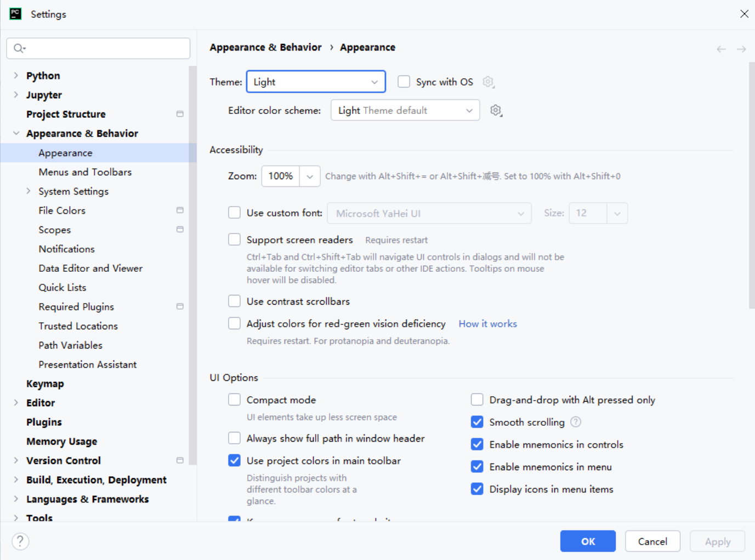This screenshot has height=560, width=755.
Task: Click the right-side vertical scrollbar of the settings panel
Action: [751, 186]
